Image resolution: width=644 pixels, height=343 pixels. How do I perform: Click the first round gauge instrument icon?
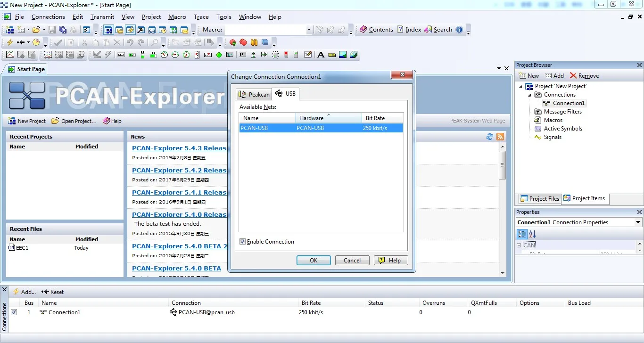[x=164, y=55]
